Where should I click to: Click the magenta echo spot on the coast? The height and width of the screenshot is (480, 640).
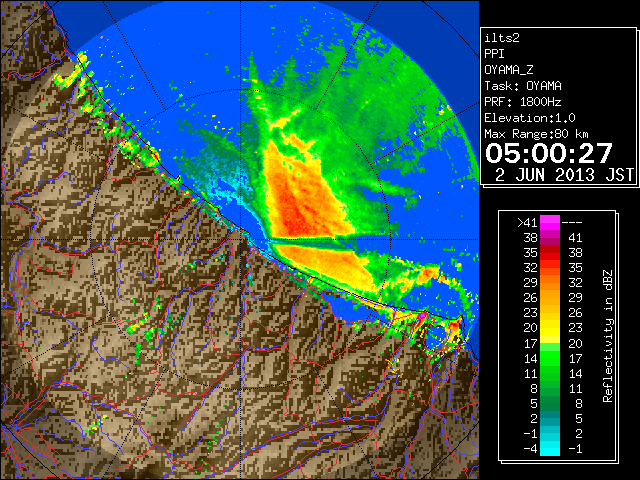click(x=422, y=315)
